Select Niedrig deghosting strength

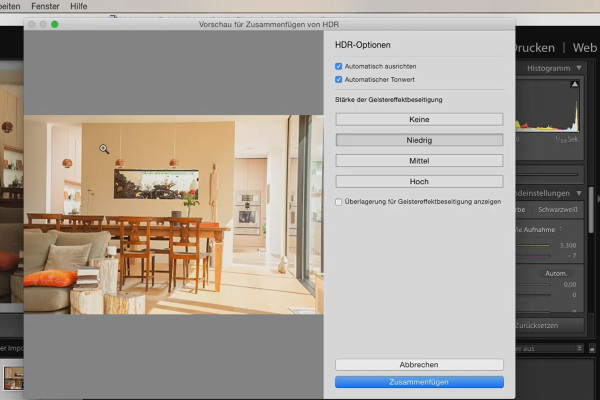click(x=419, y=140)
